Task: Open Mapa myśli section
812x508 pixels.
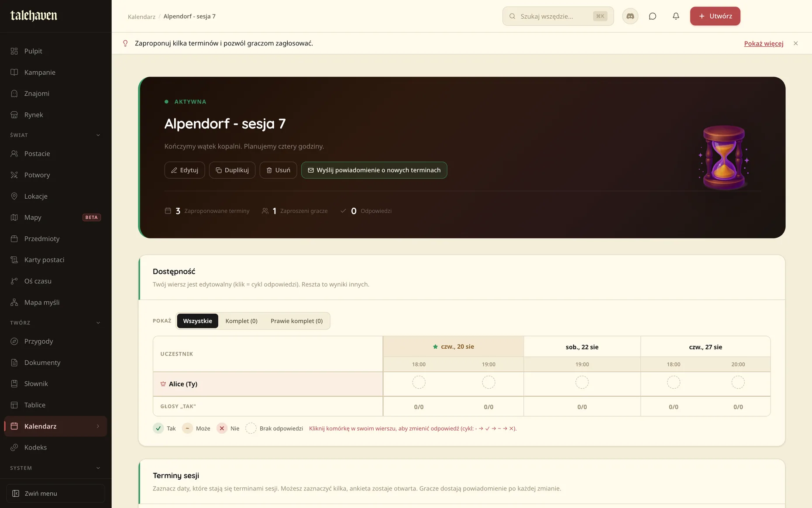Action: [55, 302]
